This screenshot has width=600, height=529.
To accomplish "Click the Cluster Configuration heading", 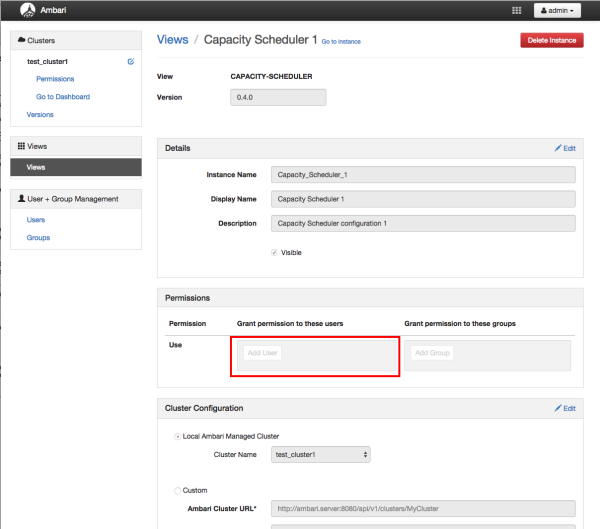I will pyautogui.click(x=204, y=408).
